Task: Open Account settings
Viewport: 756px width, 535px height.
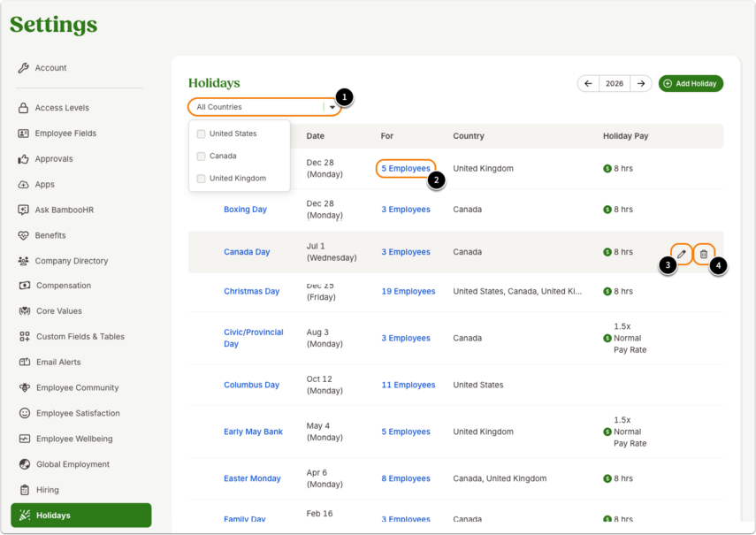Action: click(x=50, y=68)
